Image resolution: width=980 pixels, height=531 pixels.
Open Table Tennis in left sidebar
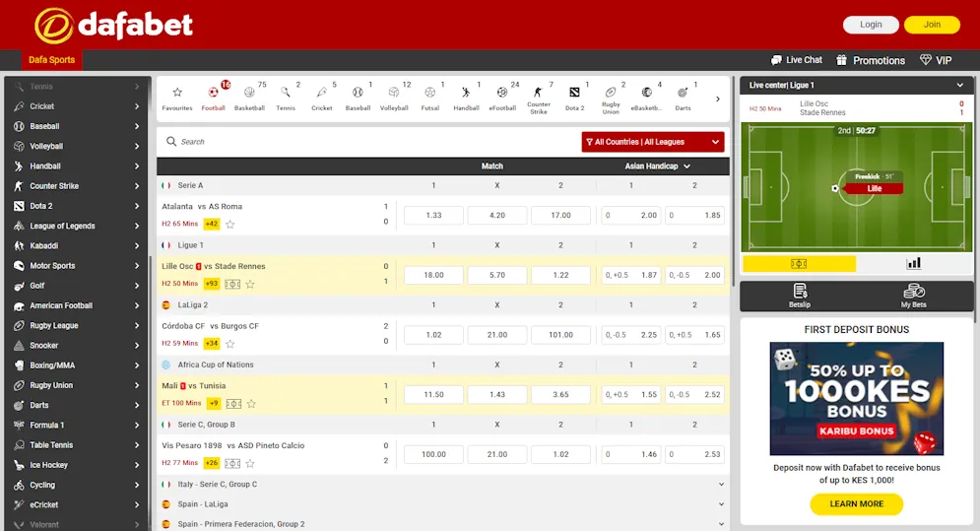78,445
